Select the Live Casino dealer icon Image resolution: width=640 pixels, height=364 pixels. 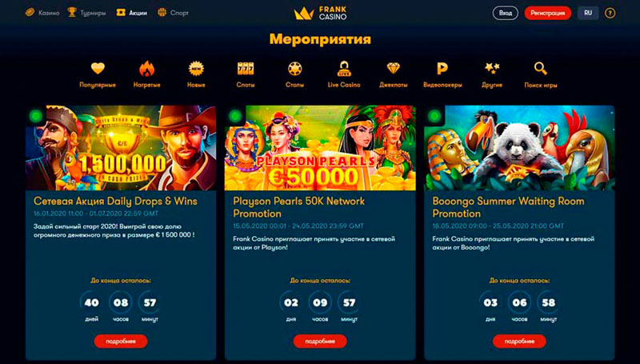coord(344,69)
